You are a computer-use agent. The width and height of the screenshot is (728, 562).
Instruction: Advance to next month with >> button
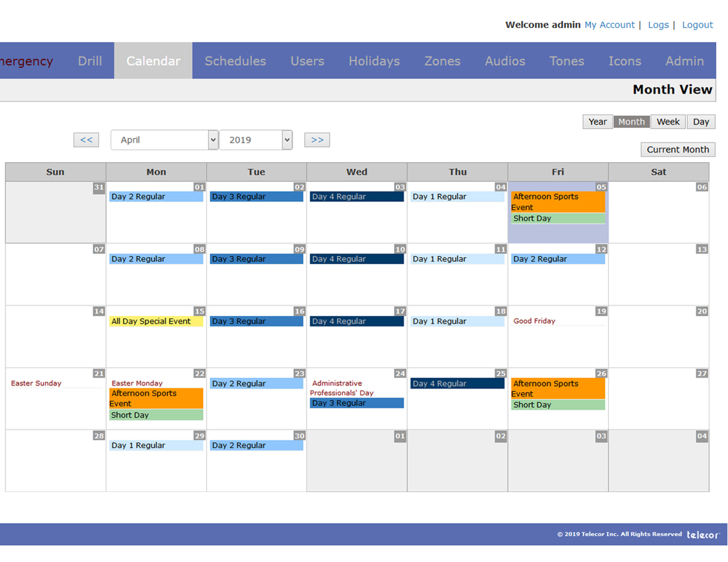click(x=317, y=140)
